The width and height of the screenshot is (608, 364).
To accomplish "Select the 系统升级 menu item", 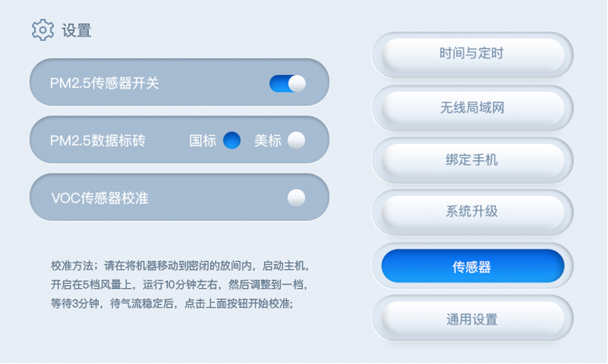I will (472, 212).
